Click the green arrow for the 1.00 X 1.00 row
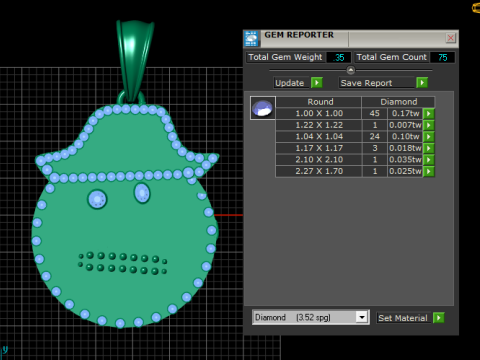The width and height of the screenshot is (480, 360). click(x=429, y=114)
